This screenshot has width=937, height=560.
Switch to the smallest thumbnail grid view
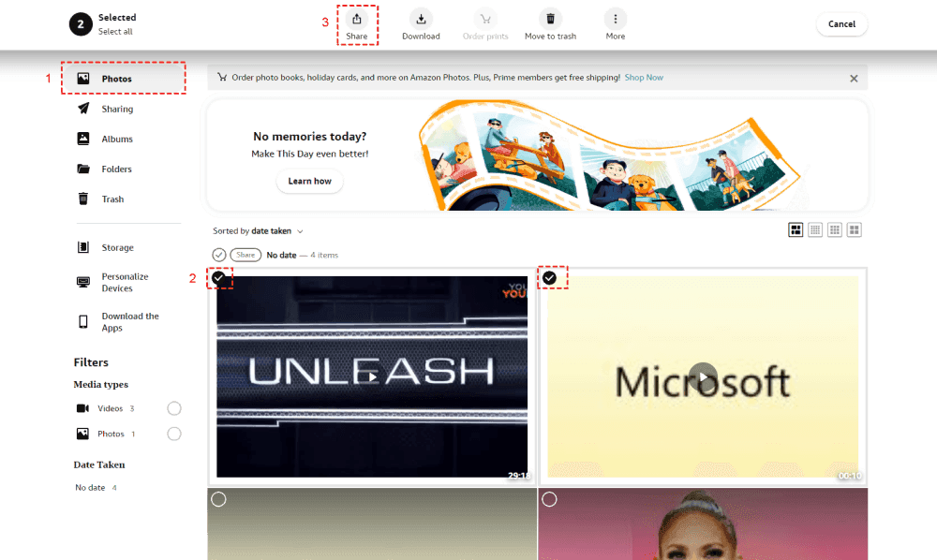point(815,229)
